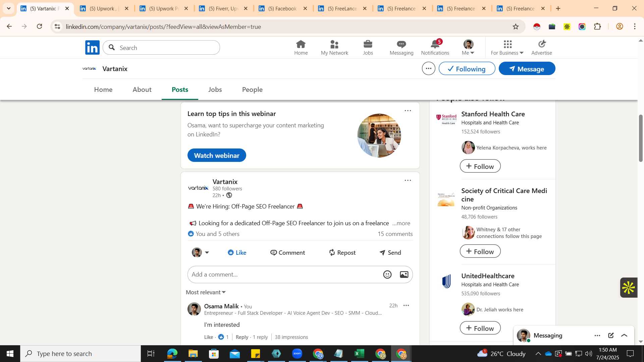Open the LinkedIn logo home icon
Image resolution: width=644 pixels, height=362 pixels.
92,48
